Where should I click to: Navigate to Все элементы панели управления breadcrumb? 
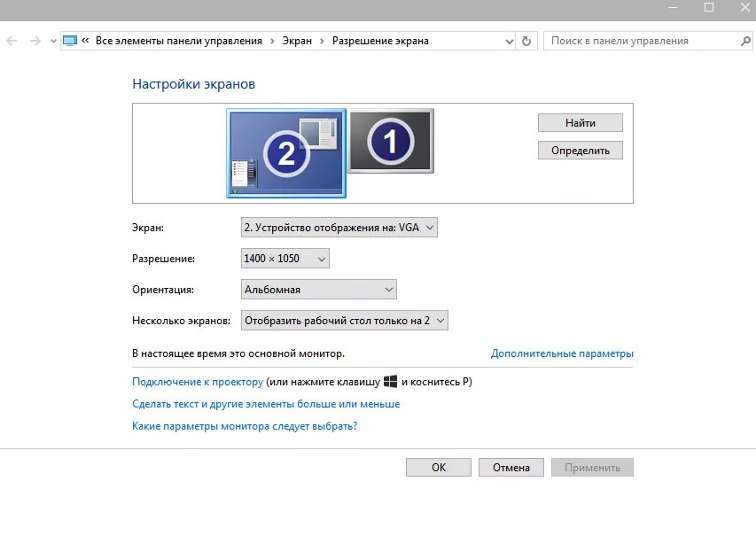click(179, 41)
